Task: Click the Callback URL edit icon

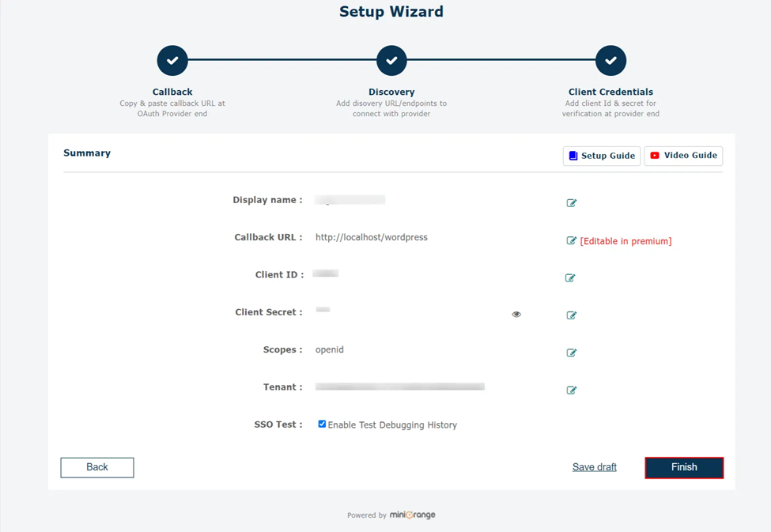Action: [x=571, y=240]
